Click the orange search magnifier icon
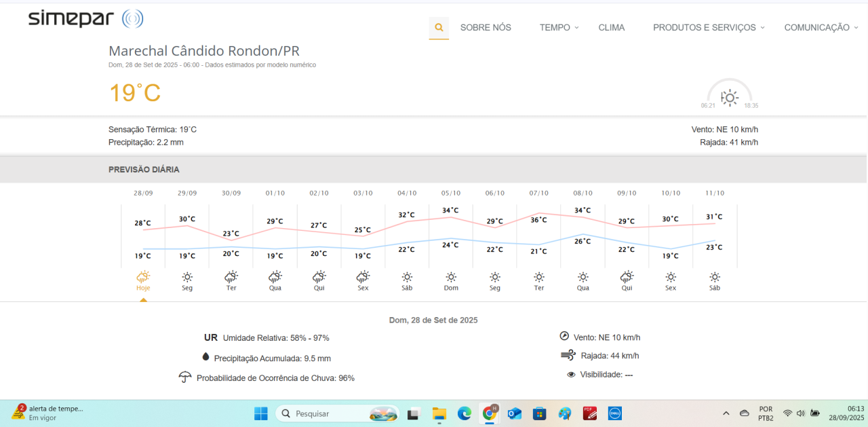Viewport: 868px width, 427px height. [x=439, y=28]
